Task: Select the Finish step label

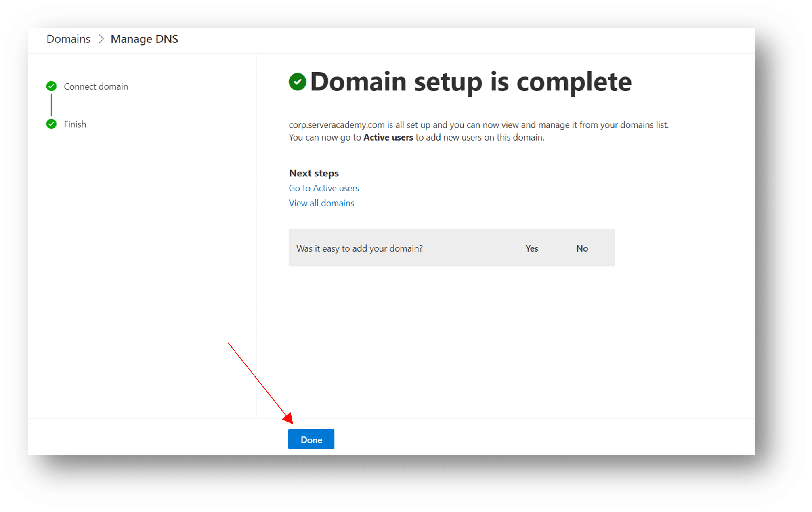Action: (x=75, y=124)
